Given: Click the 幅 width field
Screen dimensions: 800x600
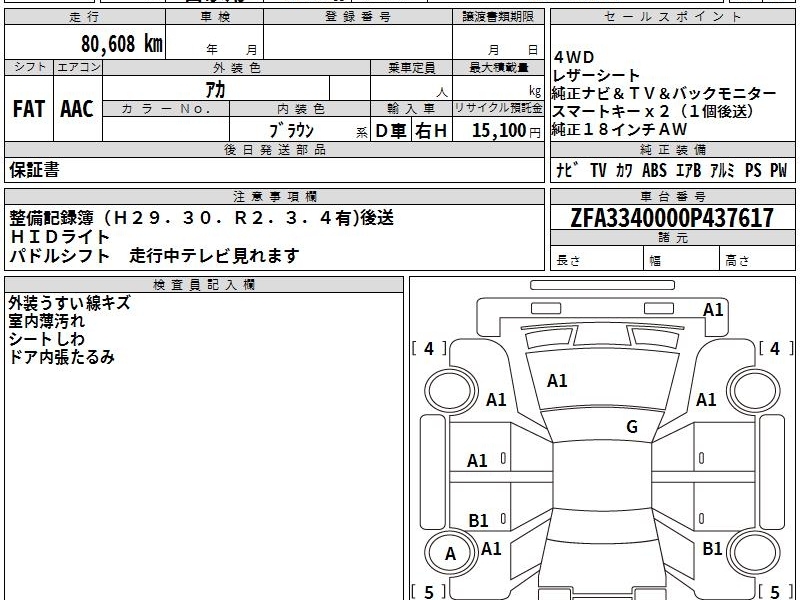Looking at the screenshot, I should coord(682,260).
